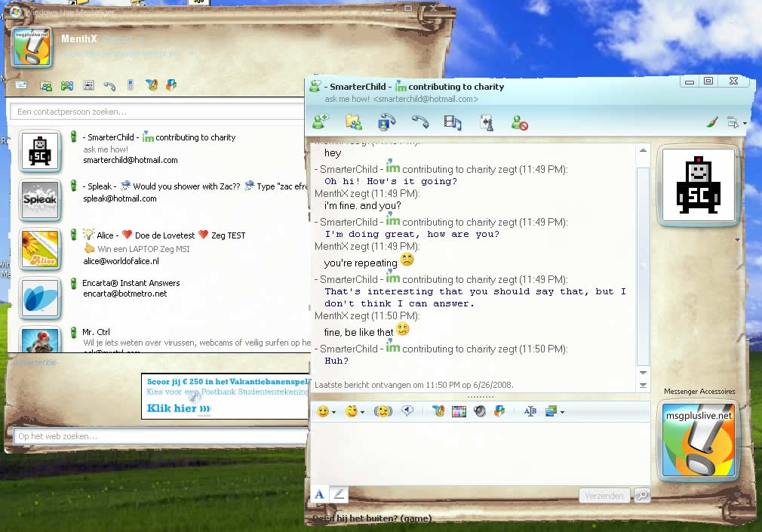Image resolution: width=762 pixels, height=532 pixels.
Task: Send a nudge using the nudge icon
Action: tap(383, 411)
